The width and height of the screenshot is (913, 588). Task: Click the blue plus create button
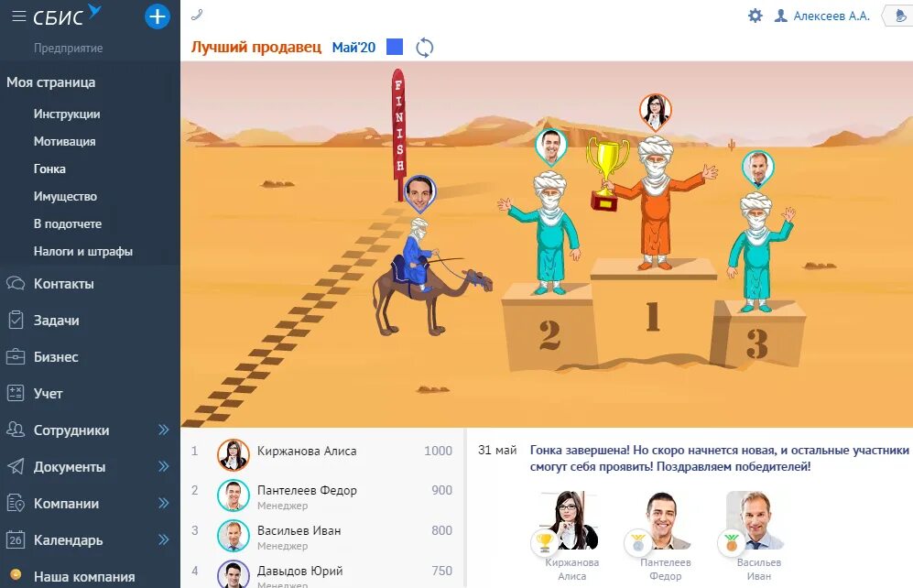[158, 16]
